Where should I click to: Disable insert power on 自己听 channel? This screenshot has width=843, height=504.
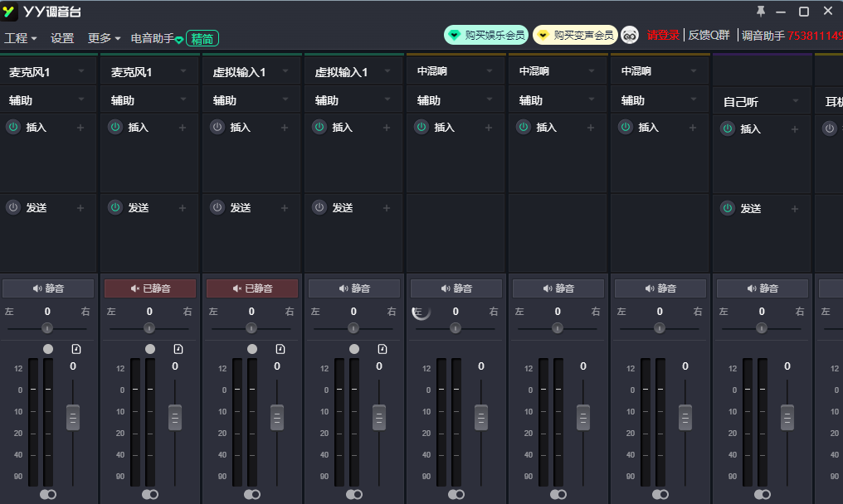coord(728,129)
